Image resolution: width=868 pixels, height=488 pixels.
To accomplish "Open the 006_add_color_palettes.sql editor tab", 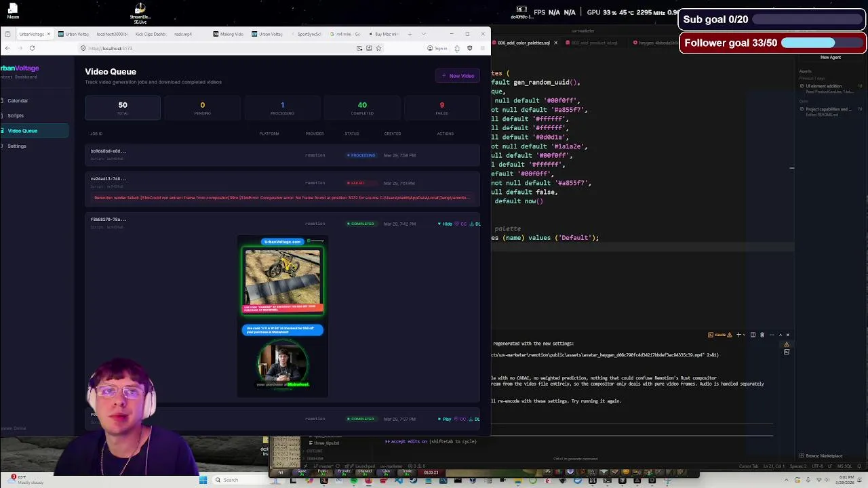I will point(523,43).
